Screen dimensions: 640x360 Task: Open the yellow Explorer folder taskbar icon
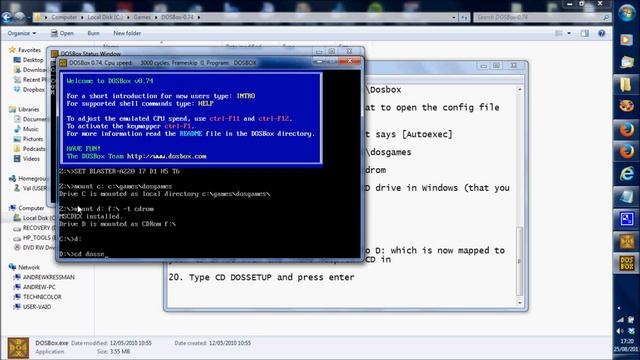[627, 84]
